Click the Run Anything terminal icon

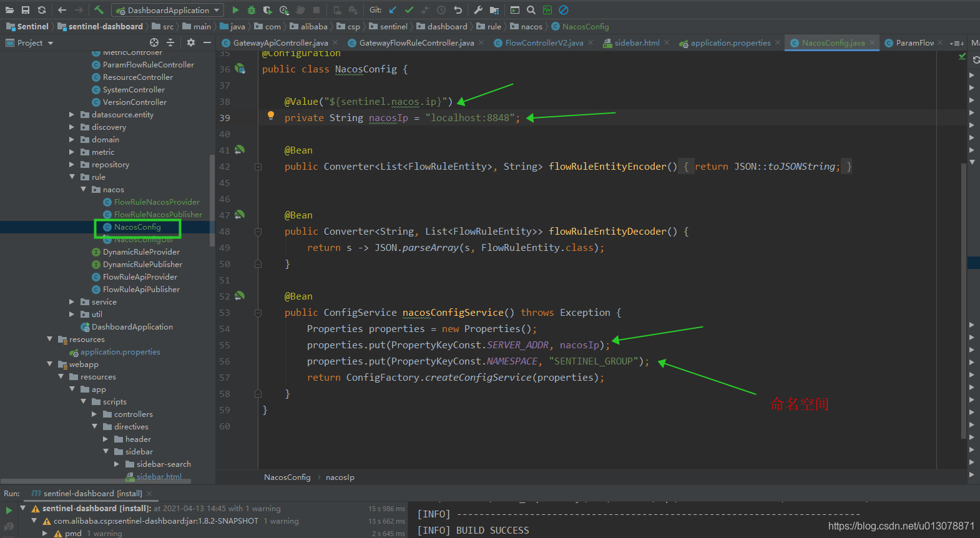point(515,10)
